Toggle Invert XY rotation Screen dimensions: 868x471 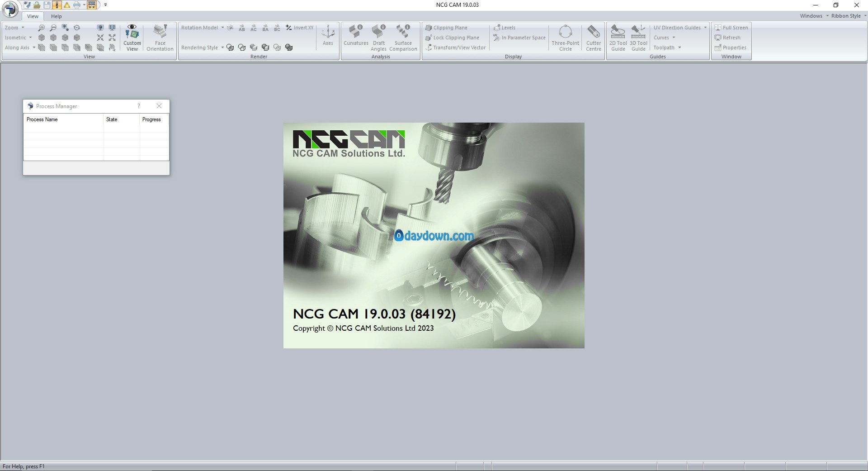click(x=300, y=28)
